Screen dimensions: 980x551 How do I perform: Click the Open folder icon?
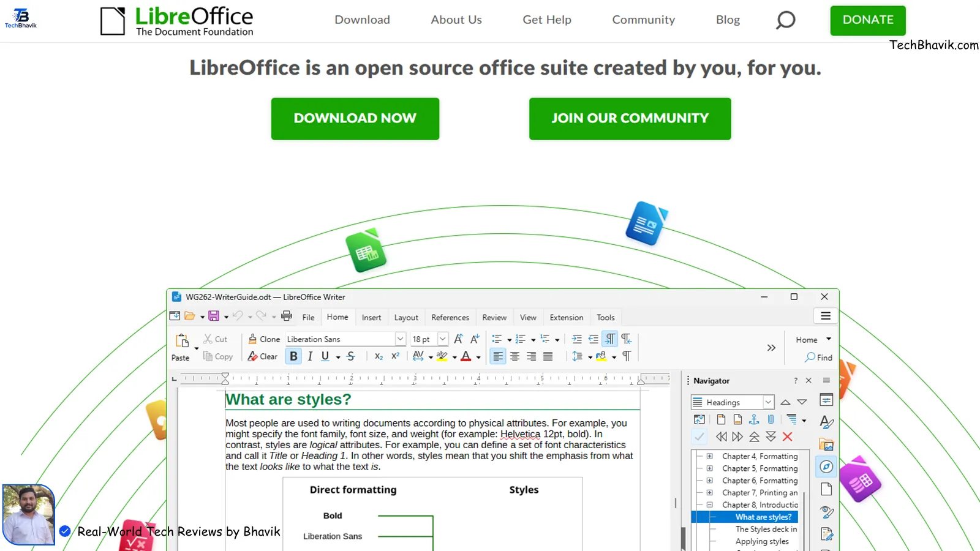190,316
